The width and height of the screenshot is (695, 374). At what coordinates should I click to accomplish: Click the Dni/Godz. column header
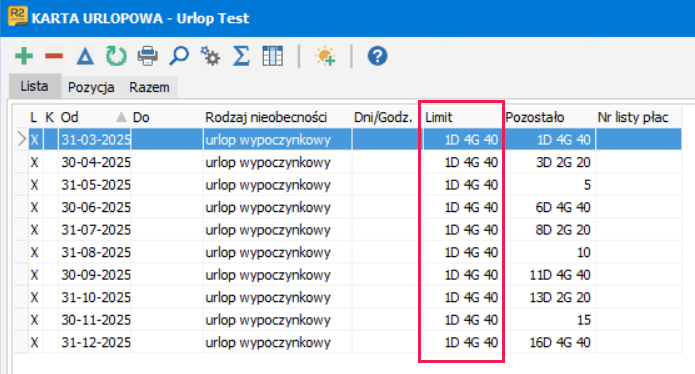pyautogui.click(x=383, y=117)
